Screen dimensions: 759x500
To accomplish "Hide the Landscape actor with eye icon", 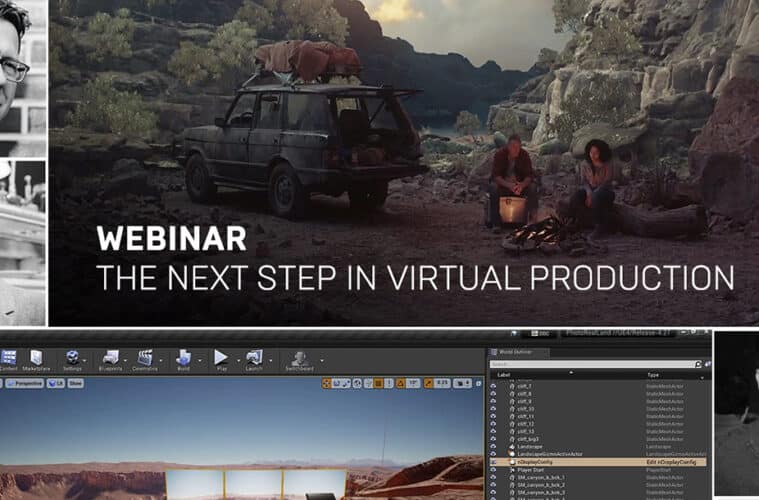I will coord(492,446).
